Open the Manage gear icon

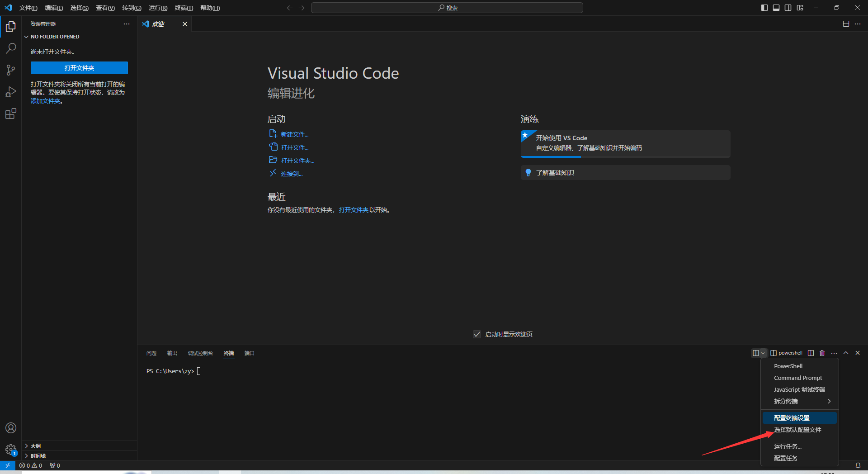[11, 450]
